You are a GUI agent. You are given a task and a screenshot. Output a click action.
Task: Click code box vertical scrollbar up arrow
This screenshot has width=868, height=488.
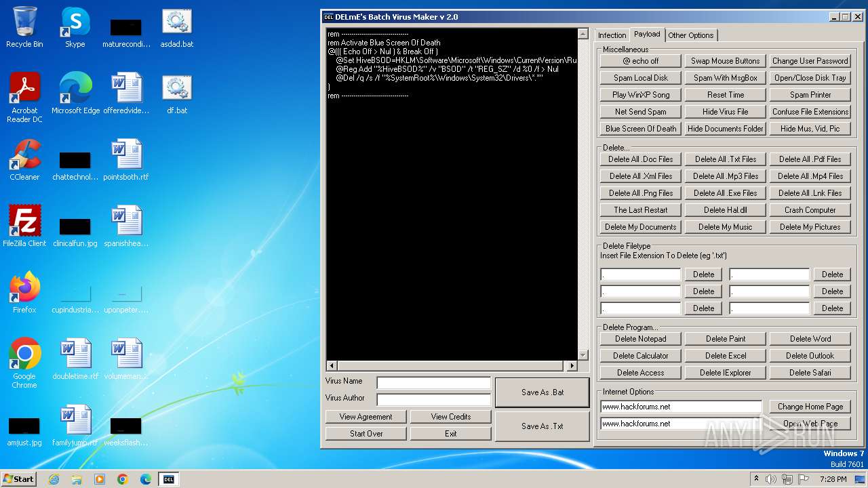click(x=583, y=33)
